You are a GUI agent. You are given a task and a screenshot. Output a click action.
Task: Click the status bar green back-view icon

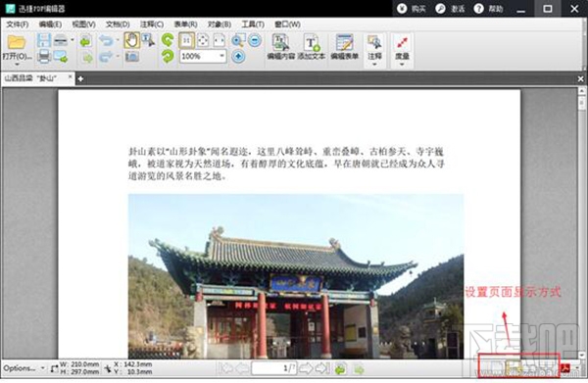pyautogui.click(x=340, y=369)
